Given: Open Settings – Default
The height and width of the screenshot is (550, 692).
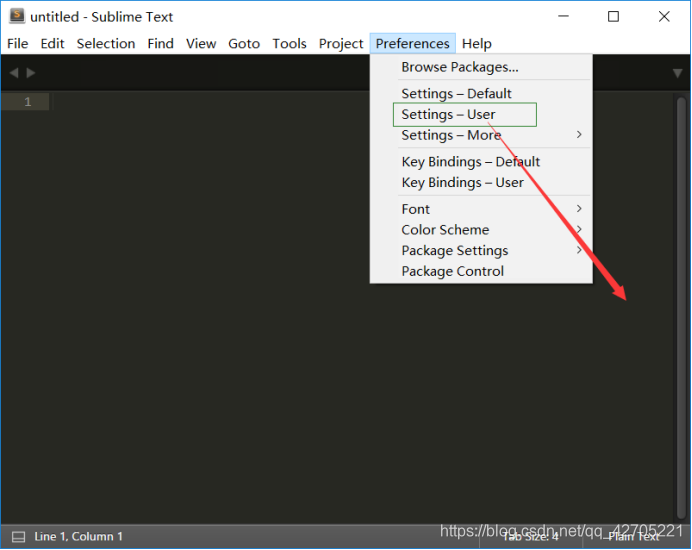Looking at the screenshot, I should [481, 94].
